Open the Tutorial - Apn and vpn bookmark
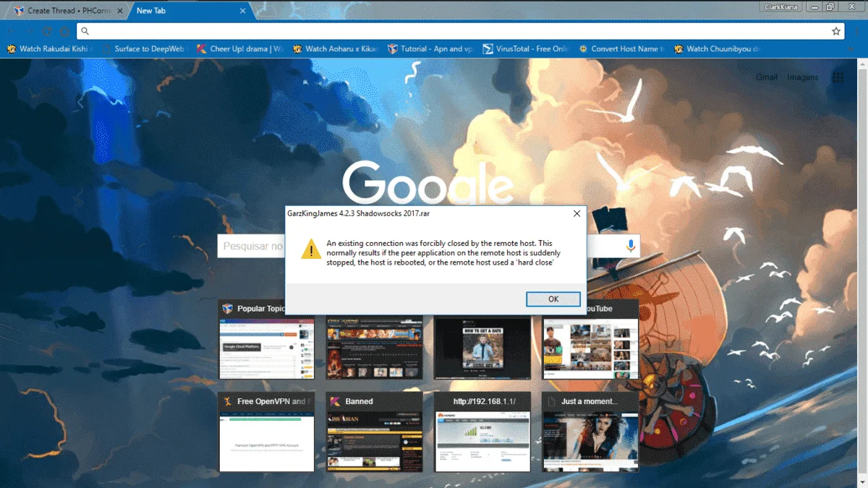 point(430,49)
